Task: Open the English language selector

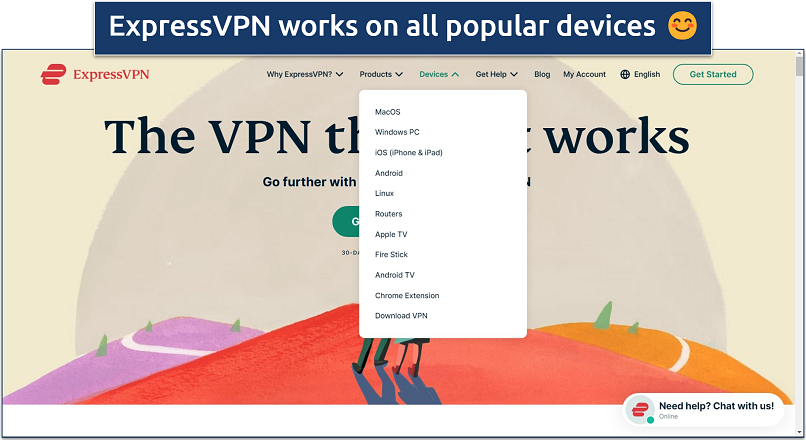Action: click(640, 75)
